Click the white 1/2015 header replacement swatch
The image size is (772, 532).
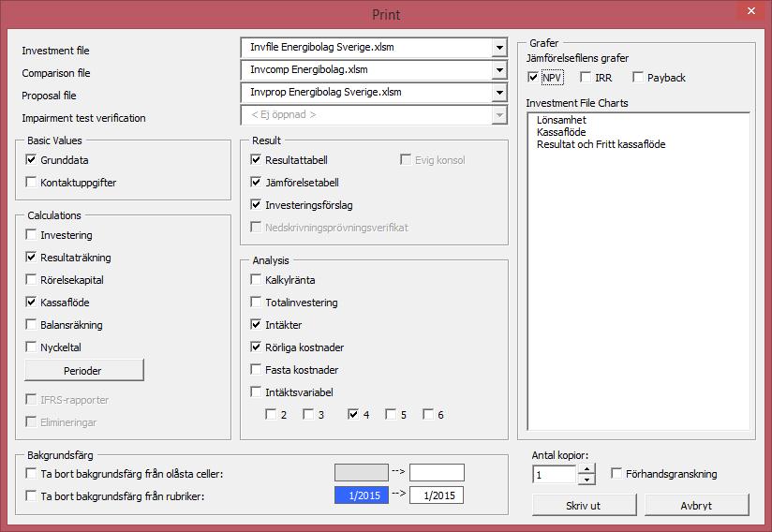[x=437, y=495]
